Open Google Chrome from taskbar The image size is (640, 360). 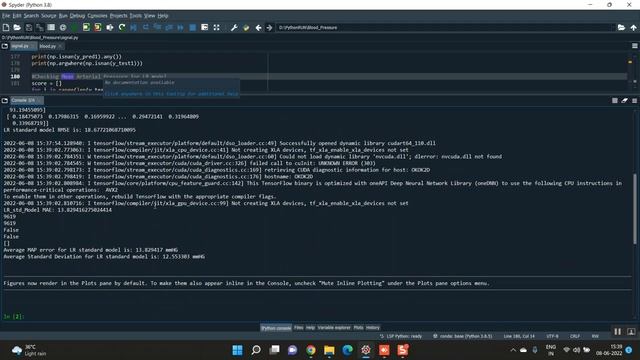[x=311, y=350]
